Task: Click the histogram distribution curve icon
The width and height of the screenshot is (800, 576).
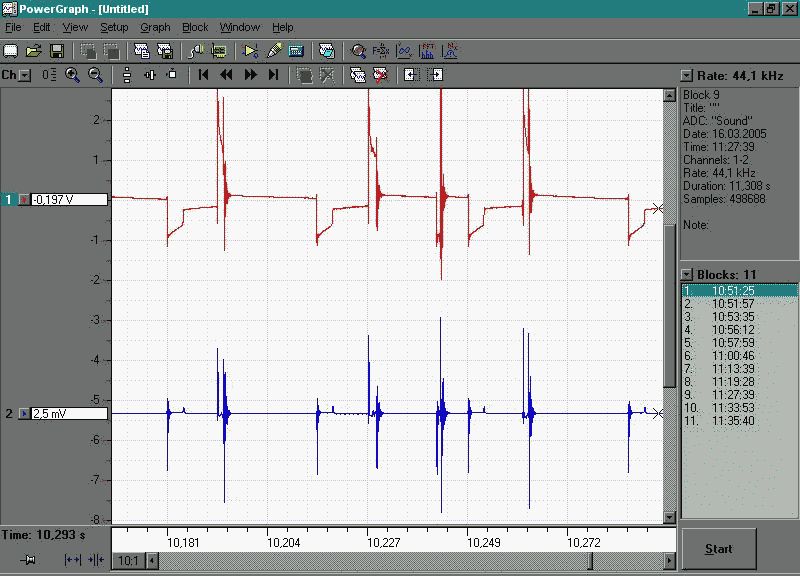Action: 449,51
